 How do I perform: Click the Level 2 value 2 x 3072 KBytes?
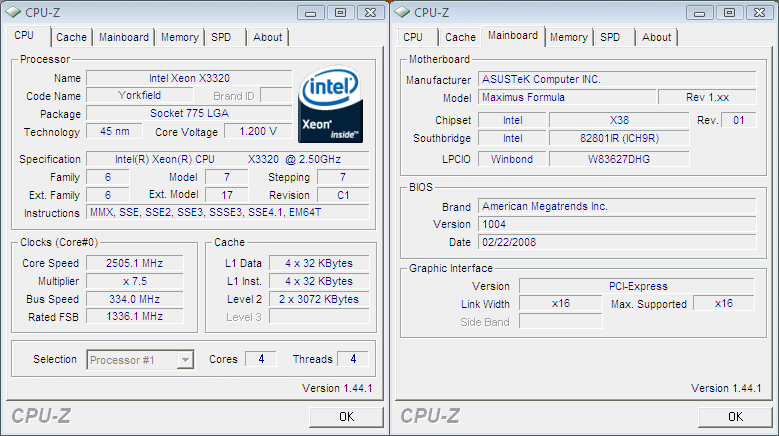pos(319,299)
